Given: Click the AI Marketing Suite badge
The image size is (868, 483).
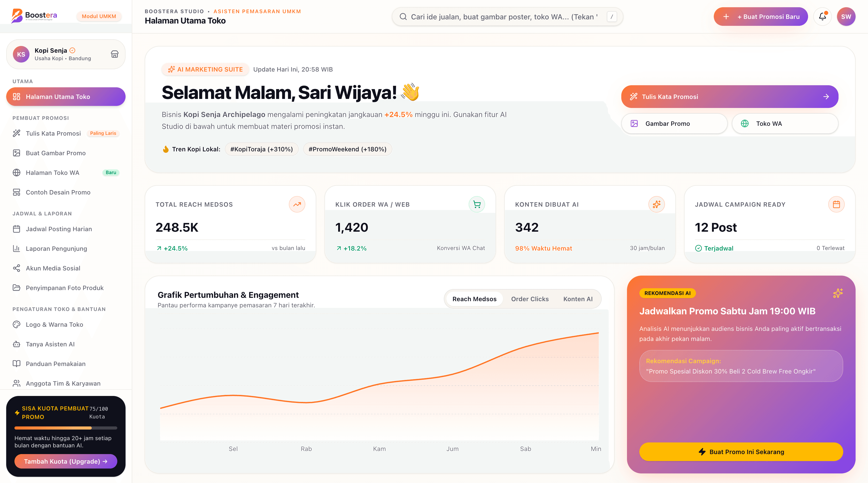Looking at the screenshot, I should (205, 69).
